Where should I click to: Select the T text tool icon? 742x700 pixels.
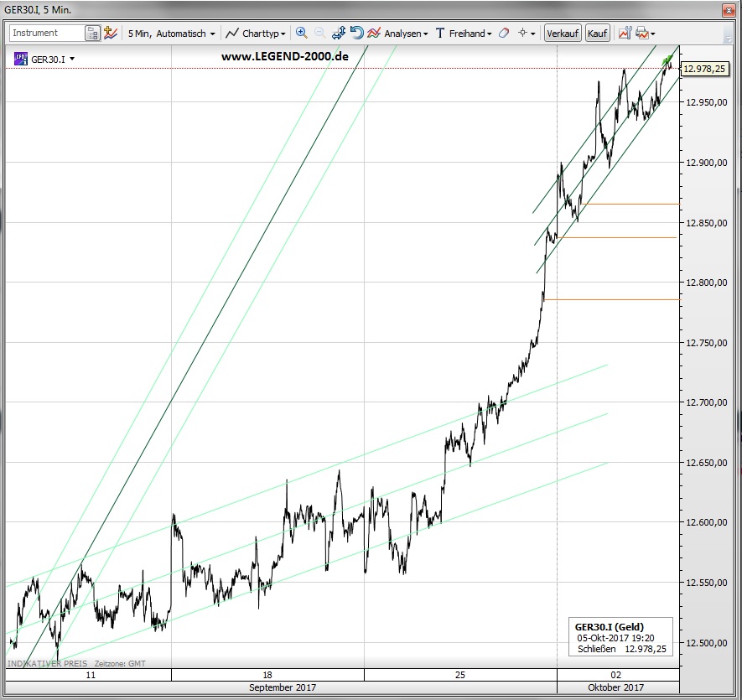pyautogui.click(x=440, y=34)
